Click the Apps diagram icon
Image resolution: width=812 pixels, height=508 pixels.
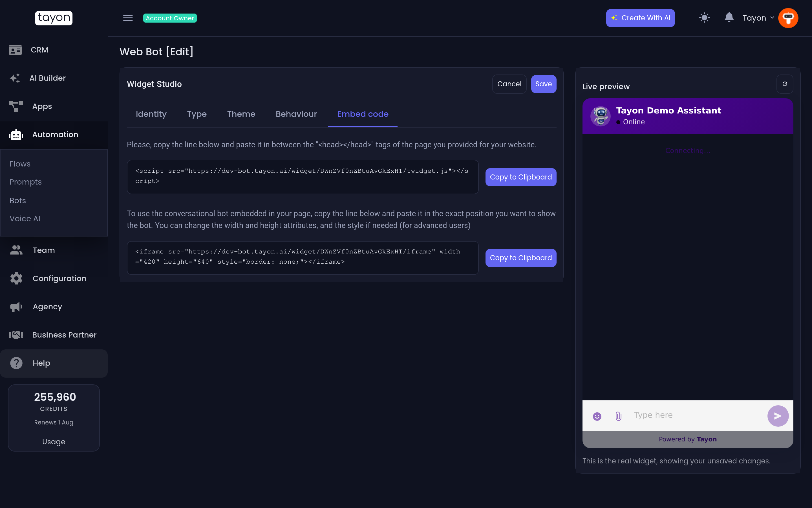16,106
